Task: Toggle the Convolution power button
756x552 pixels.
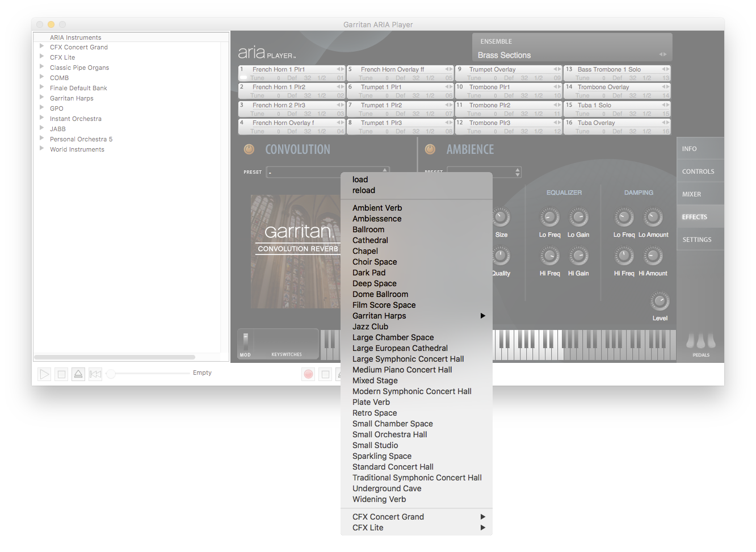Action: (249, 149)
